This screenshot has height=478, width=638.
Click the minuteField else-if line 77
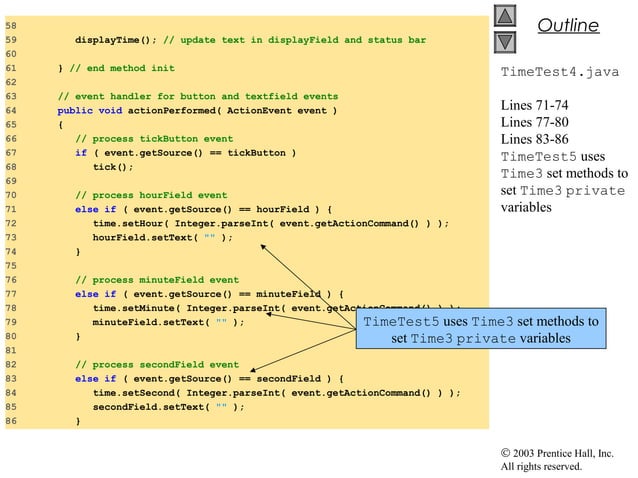[x=209, y=294]
